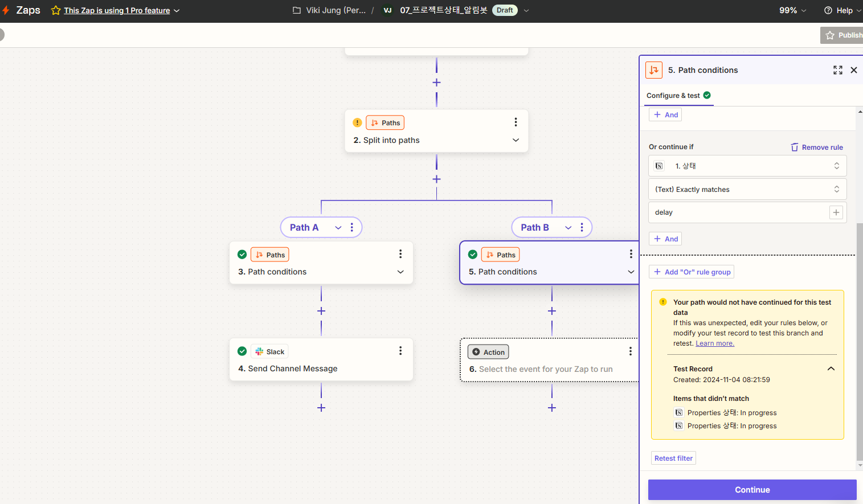Add step with plus below Split into paths

[x=436, y=179]
